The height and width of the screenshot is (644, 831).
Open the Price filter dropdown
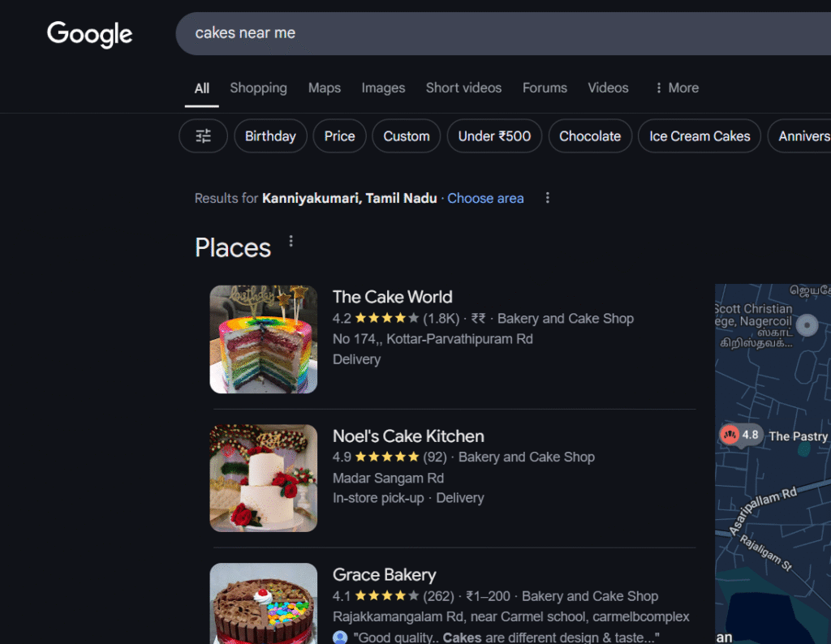coord(339,135)
